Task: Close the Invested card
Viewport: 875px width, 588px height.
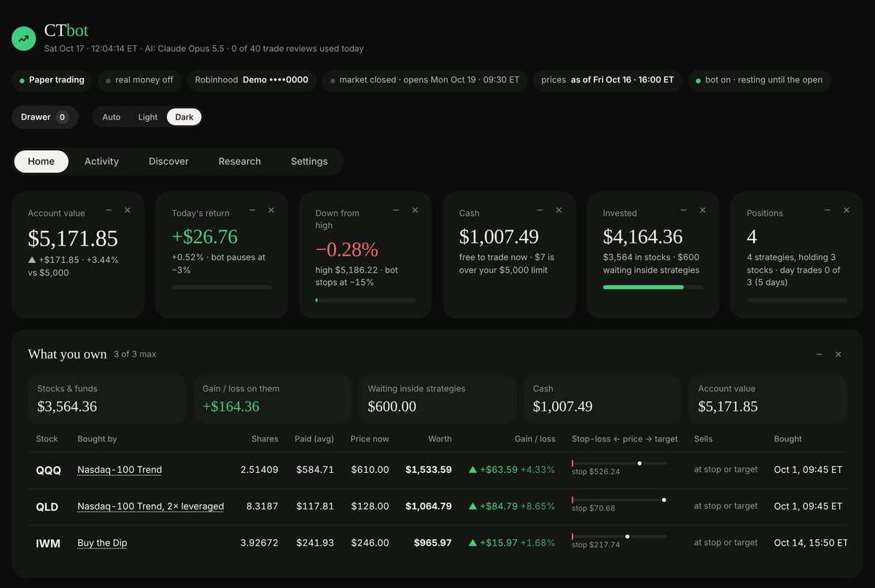Action: (x=702, y=210)
